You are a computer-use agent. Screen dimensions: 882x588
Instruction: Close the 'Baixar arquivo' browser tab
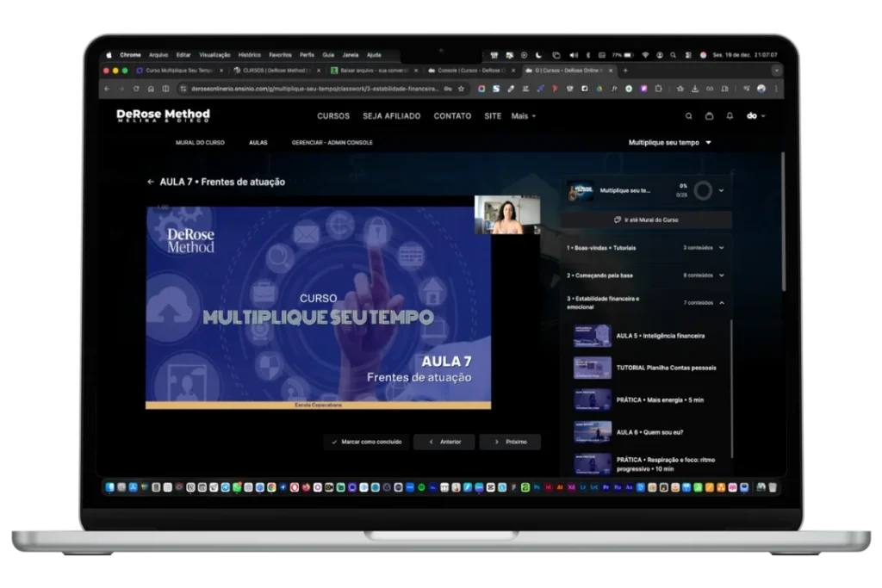[x=416, y=71]
